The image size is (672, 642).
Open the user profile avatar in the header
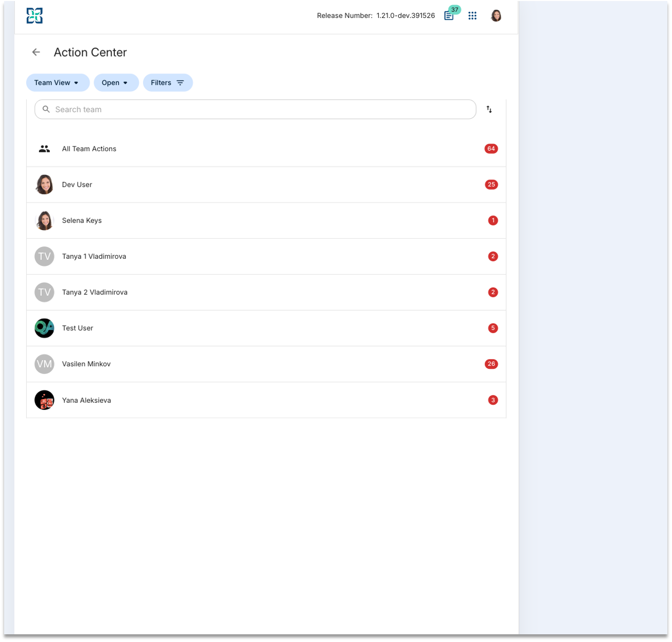point(496,15)
